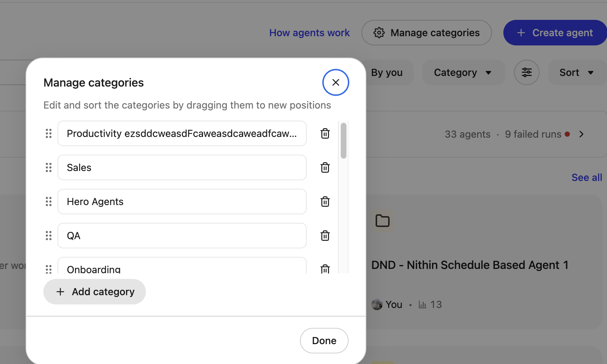The image size is (607, 364).
Task: Click the Create agent button
Action: (x=556, y=33)
